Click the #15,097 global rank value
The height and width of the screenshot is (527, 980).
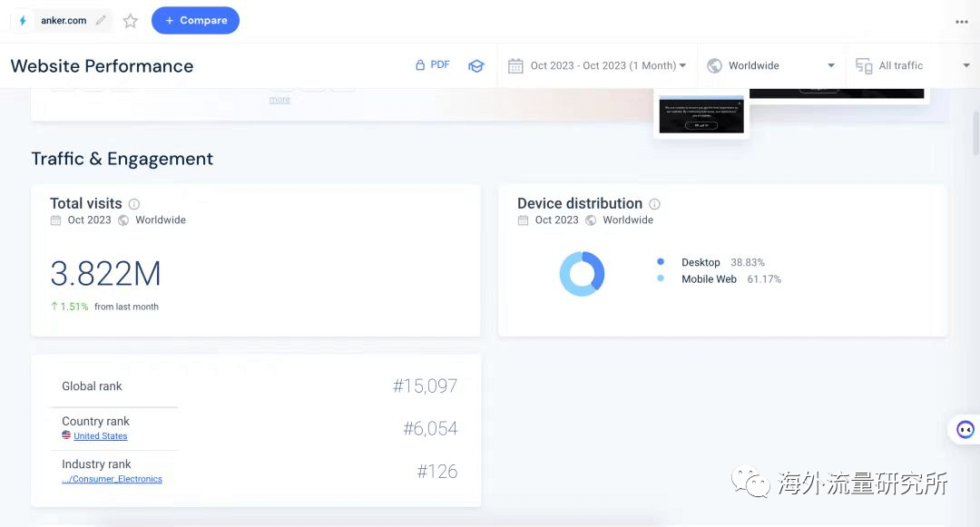[x=425, y=385]
